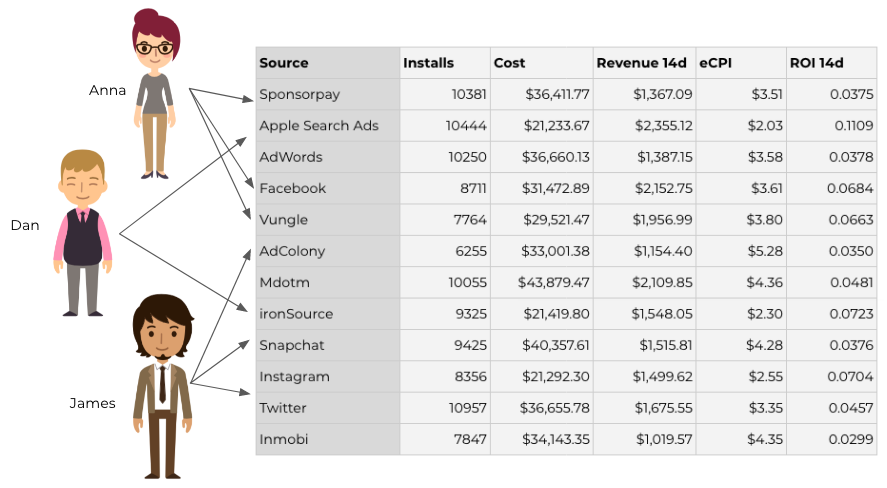This screenshot has width=887, height=488.
Task: Click the Cost column header
Action: pos(509,63)
